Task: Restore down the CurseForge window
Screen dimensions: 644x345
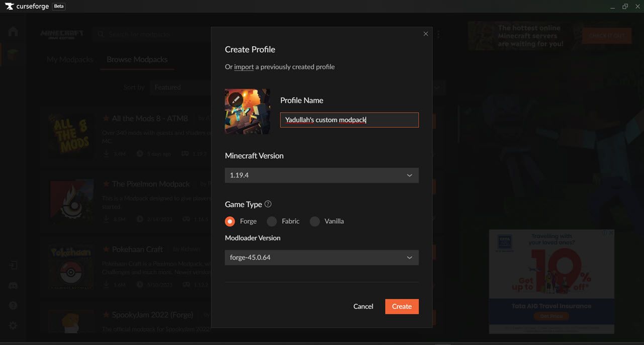Action: tap(625, 7)
